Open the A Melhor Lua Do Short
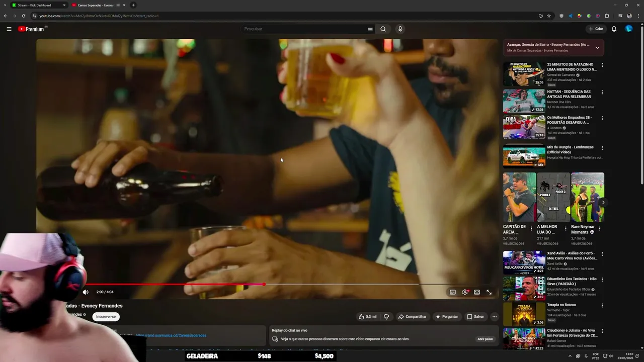This screenshot has width=644, height=362. tap(553, 197)
